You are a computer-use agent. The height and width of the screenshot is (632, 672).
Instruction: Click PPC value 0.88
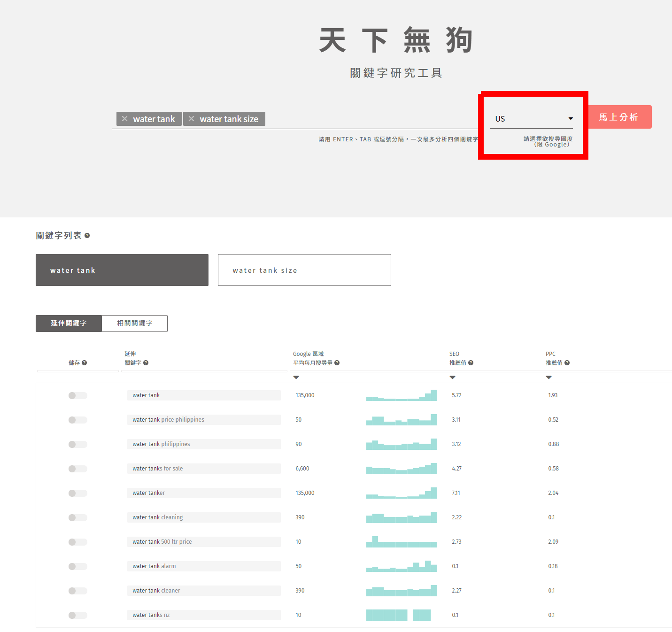(554, 444)
